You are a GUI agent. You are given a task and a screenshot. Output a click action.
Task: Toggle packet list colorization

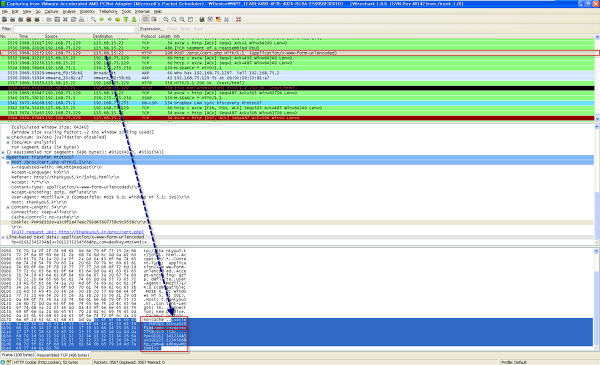146,20
